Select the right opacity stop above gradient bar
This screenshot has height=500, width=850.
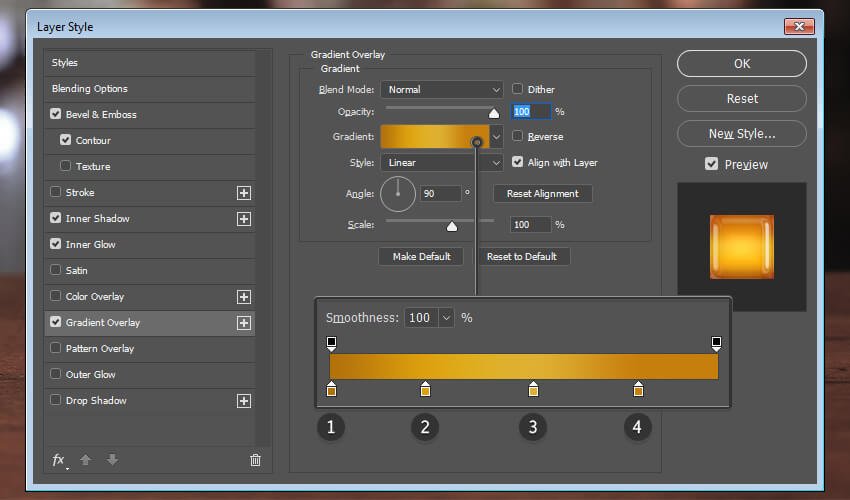pos(716,343)
